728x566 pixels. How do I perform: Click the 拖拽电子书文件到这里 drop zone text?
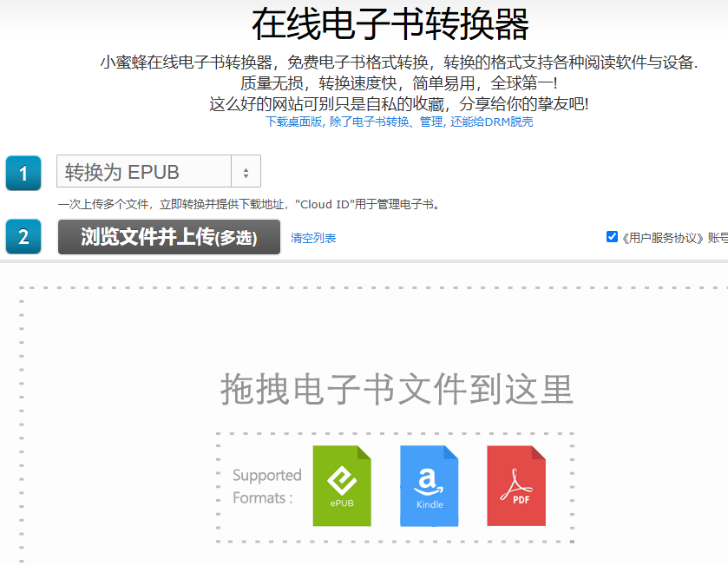pyautogui.click(x=397, y=389)
